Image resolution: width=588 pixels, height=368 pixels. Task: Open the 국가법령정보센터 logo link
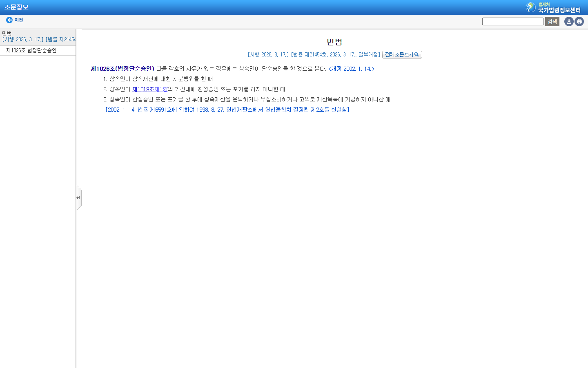(553, 7)
